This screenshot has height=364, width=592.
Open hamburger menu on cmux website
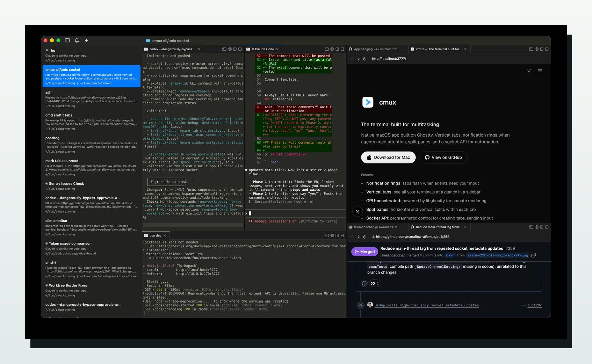pyautogui.click(x=540, y=71)
